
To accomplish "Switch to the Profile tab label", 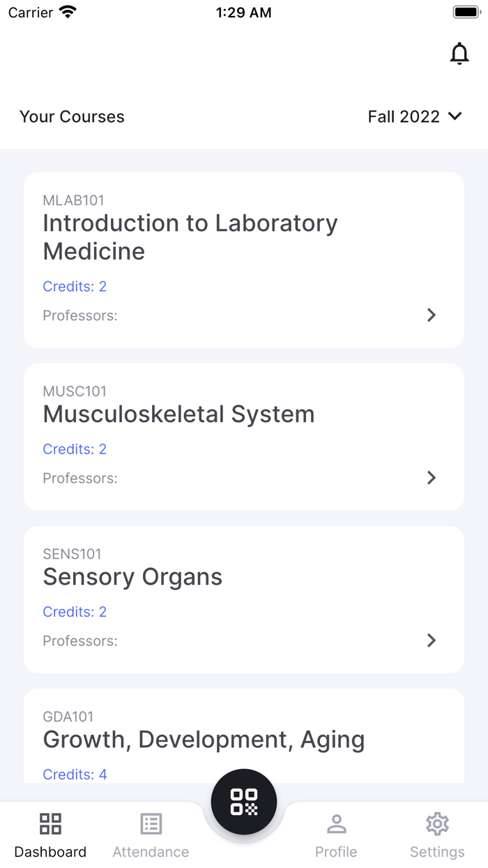I will pyautogui.click(x=336, y=852).
